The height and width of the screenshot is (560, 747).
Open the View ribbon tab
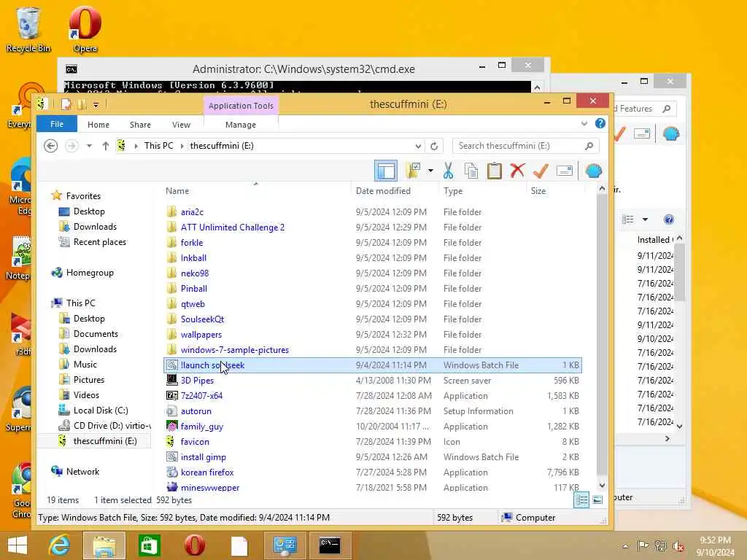(x=181, y=124)
